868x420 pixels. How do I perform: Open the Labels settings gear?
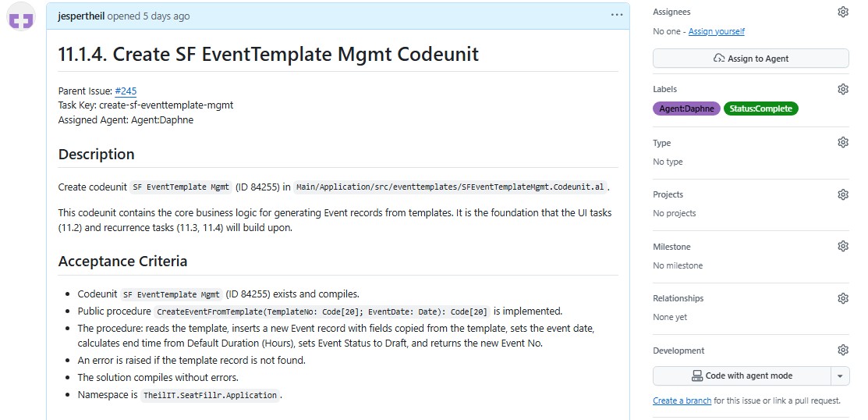tap(842, 89)
